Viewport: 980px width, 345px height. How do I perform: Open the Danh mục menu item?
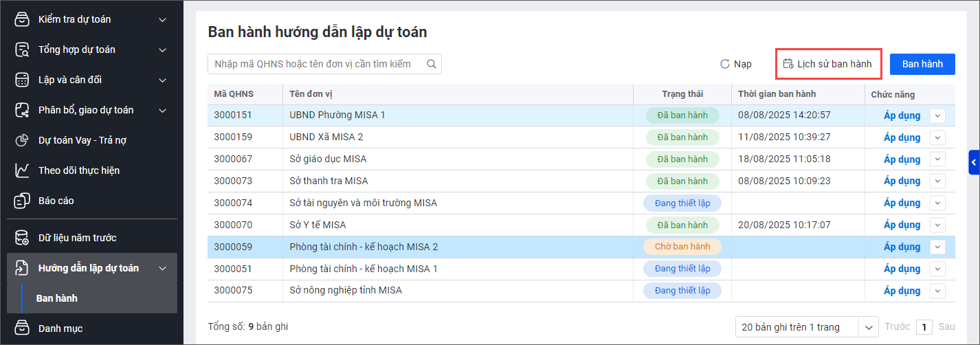[60, 329]
